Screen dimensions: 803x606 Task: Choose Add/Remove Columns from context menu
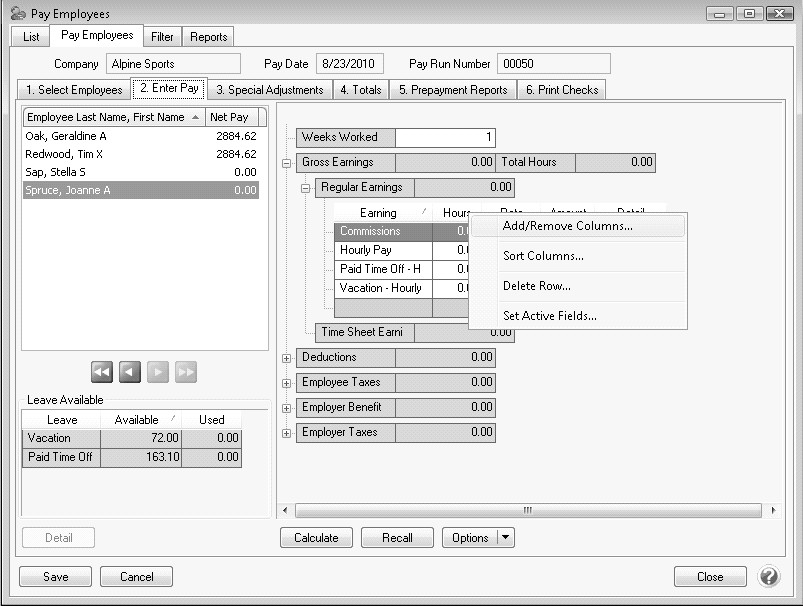pos(567,226)
